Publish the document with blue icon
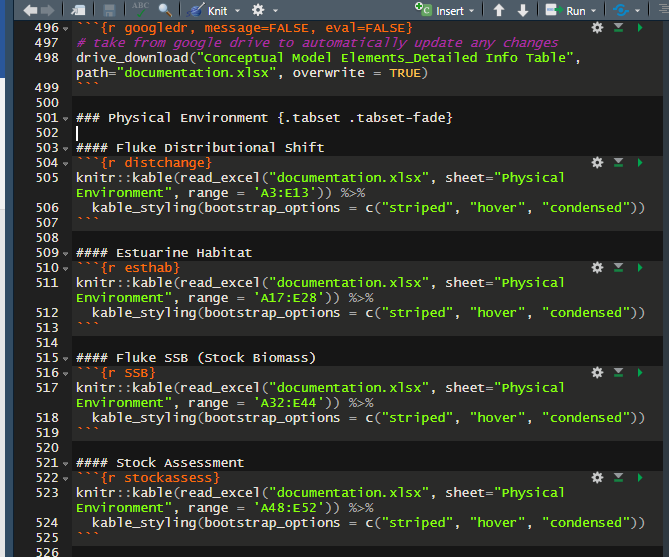The height and width of the screenshot is (557, 669). 621,10
